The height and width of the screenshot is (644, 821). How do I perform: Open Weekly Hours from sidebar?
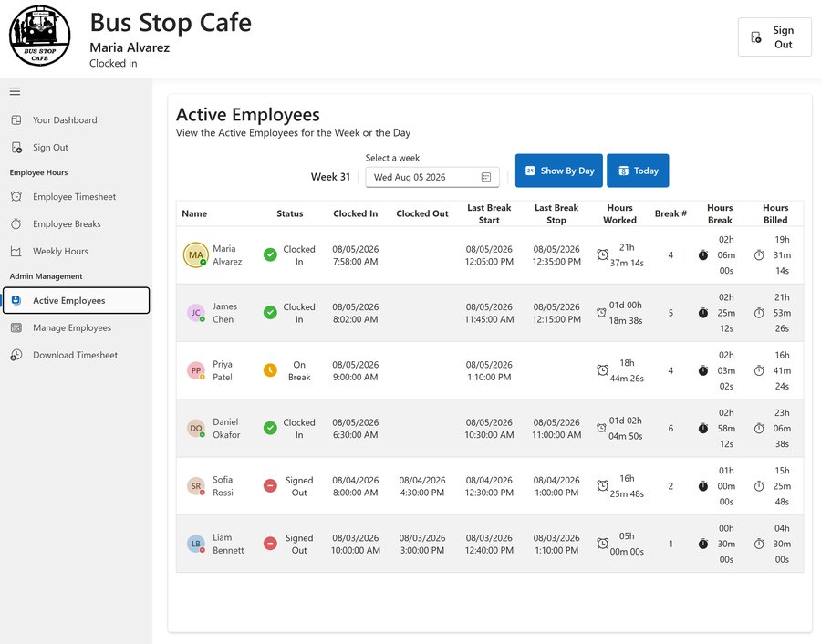[76, 252]
